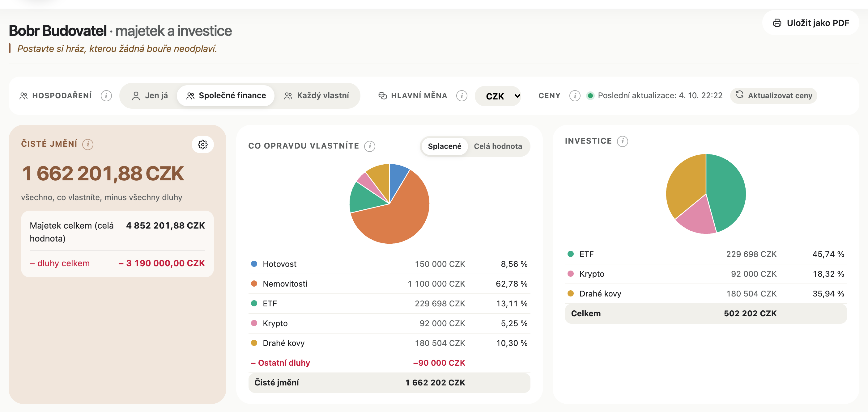This screenshot has width=868, height=412.
Task: Click Nemovitosti percentage 62,78 %
Action: pyautogui.click(x=512, y=284)
